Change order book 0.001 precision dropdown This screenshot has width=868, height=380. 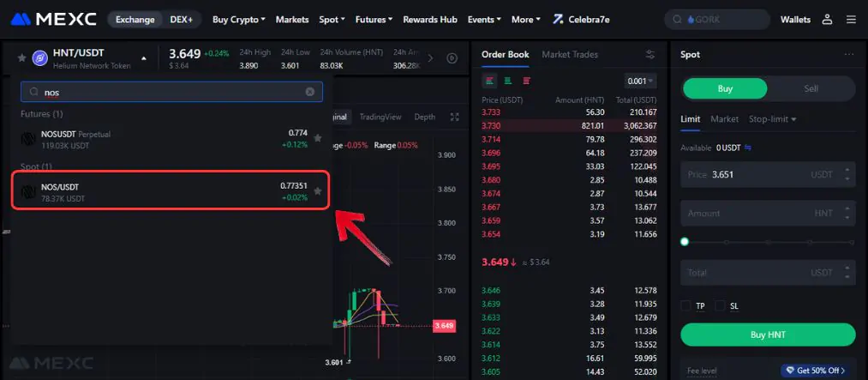pos(640,81)
